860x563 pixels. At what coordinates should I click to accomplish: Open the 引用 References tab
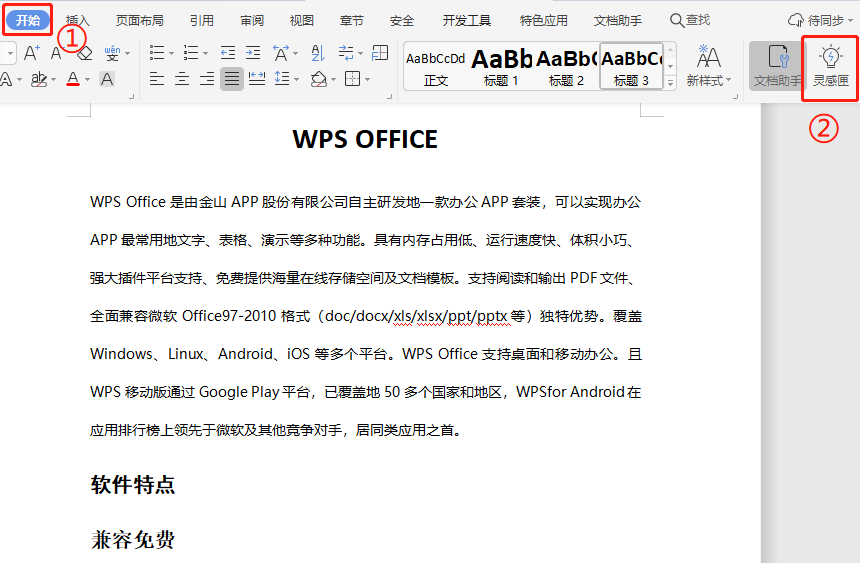pyautogui.click(x=201, y=20)
